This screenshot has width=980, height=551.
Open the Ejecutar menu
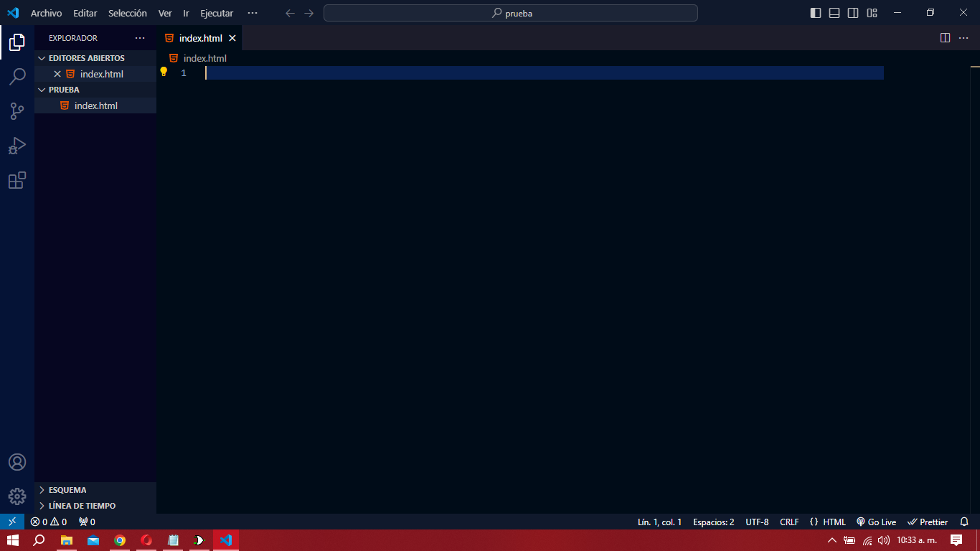click(x=217, y=13)
